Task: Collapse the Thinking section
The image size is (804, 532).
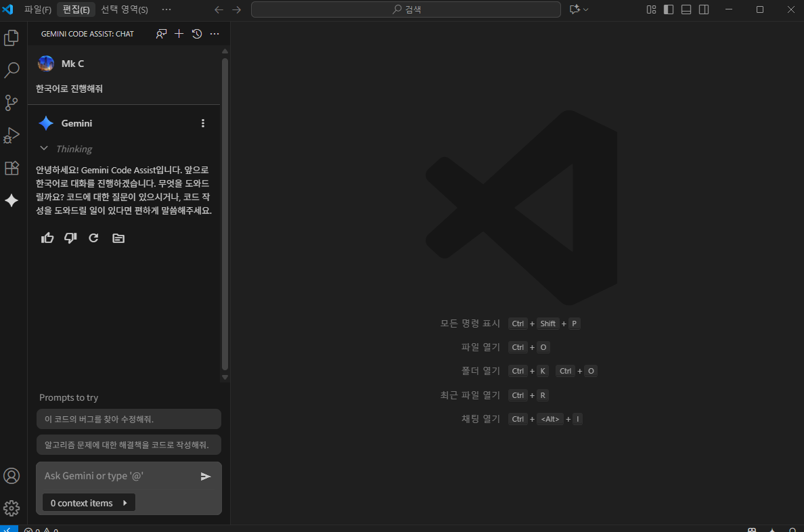Action: click(44, 148)
